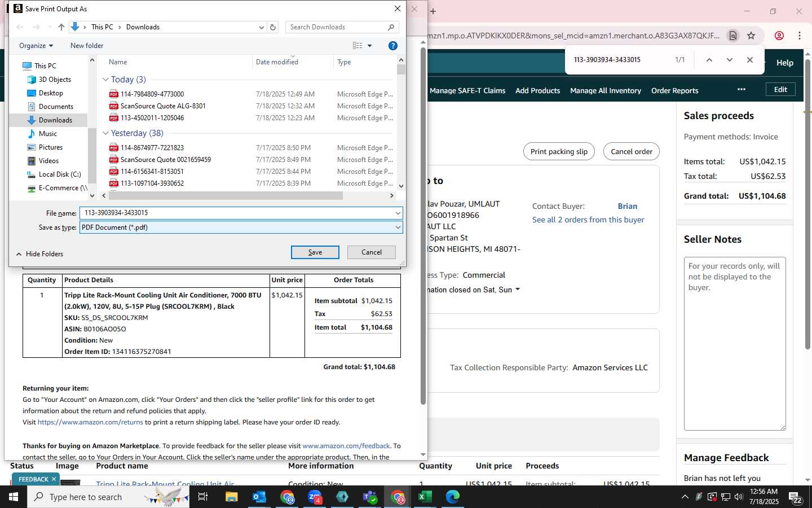Open view options dropdown arrow
Image resolution: width=812 pixels, height=508 pixels.
pyautogui.click(x=370, y=46)
